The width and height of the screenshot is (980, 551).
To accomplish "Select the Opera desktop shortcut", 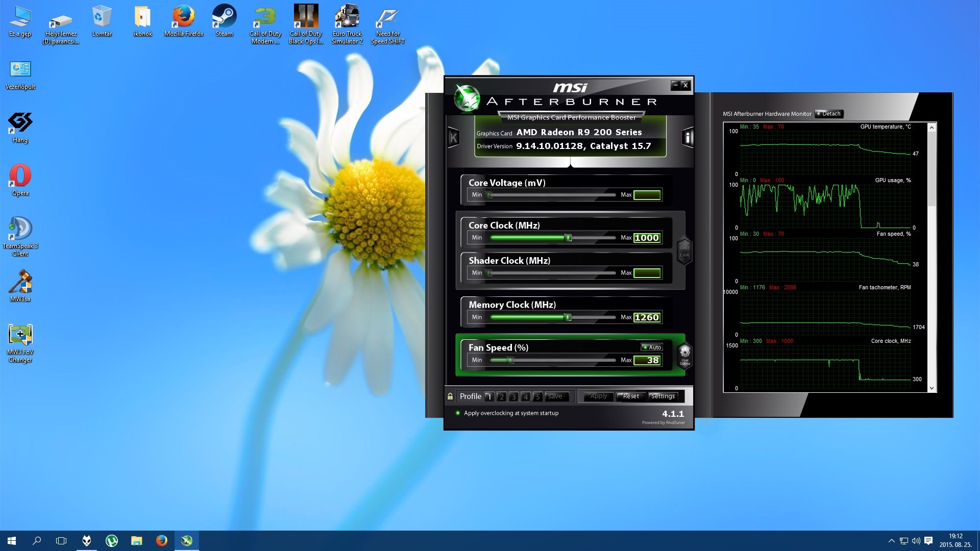I will click(20, 181).
